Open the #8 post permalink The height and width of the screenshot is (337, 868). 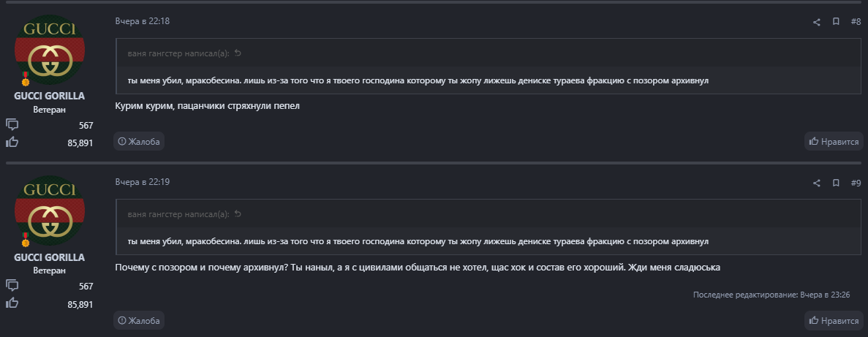856,22
